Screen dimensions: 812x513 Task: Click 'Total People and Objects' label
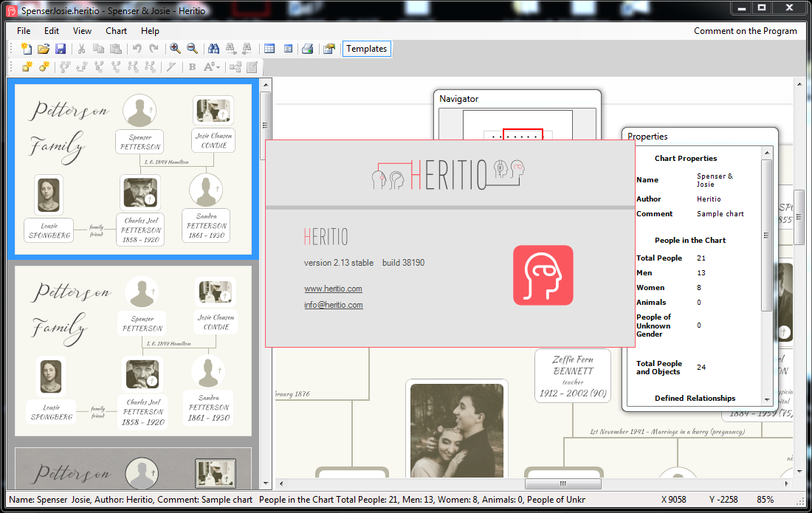658,368
